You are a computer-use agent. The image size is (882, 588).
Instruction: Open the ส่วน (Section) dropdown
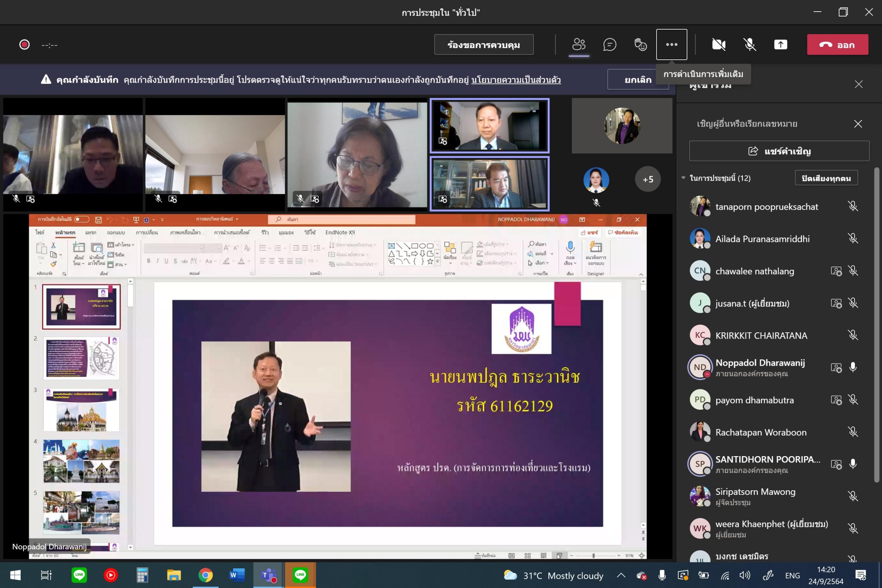coord(117,264)
